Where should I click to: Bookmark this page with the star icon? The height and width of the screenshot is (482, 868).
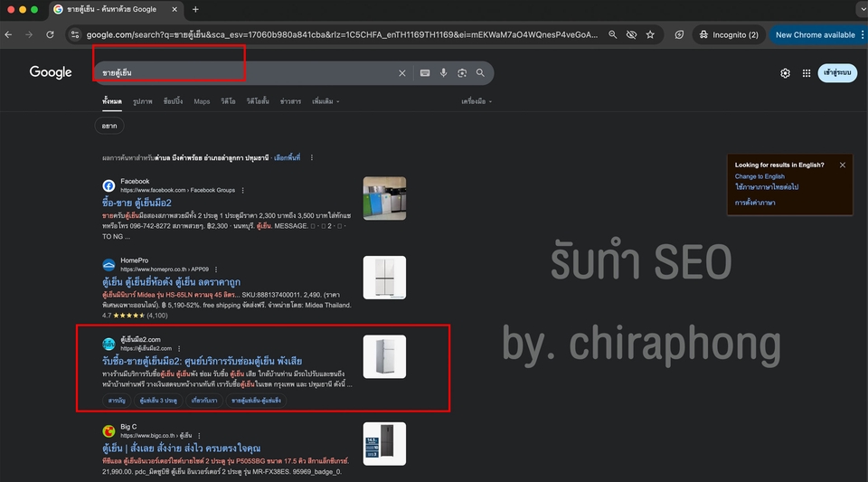click(650, 34)
